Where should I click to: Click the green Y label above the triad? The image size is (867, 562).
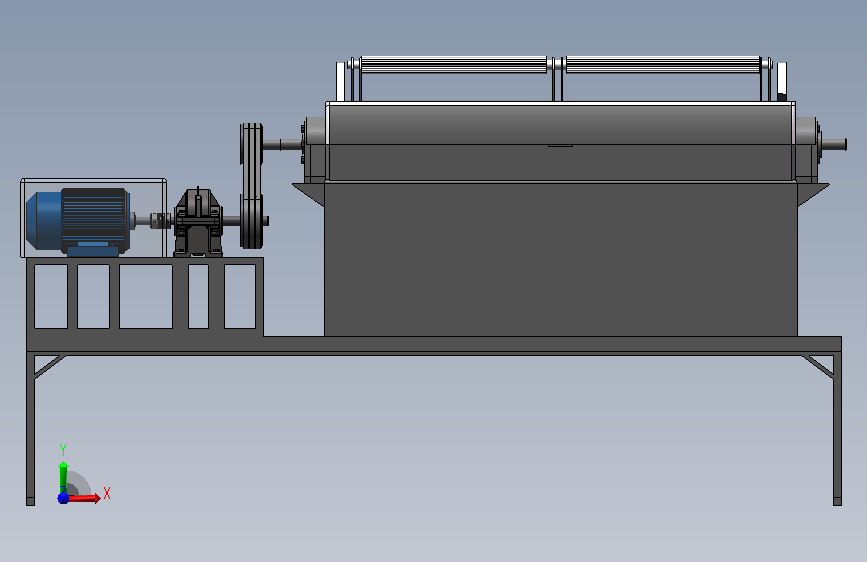tap(63, 450)
